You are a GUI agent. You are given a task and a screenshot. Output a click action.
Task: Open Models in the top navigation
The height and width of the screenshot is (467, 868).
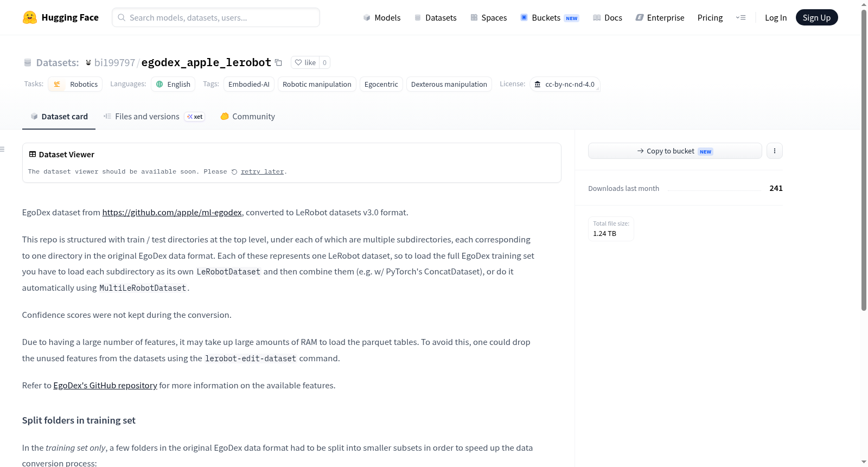pyautogui.click(x=382, y=17)
